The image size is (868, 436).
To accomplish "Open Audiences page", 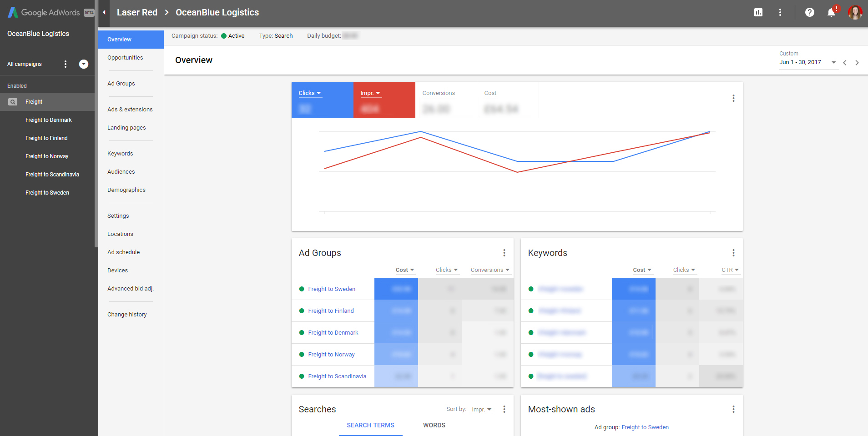I will (121, 172).
